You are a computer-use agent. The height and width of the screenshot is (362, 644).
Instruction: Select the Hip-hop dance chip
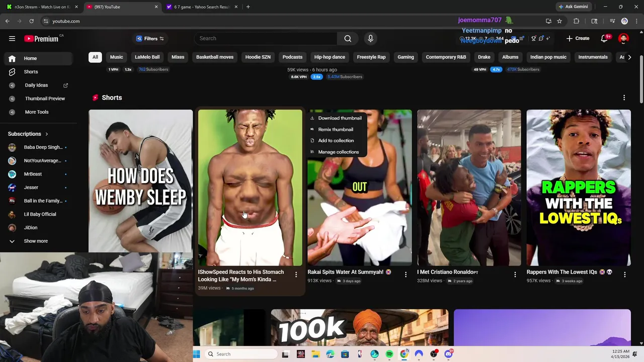pyautogui.click(x=330, y=57)
